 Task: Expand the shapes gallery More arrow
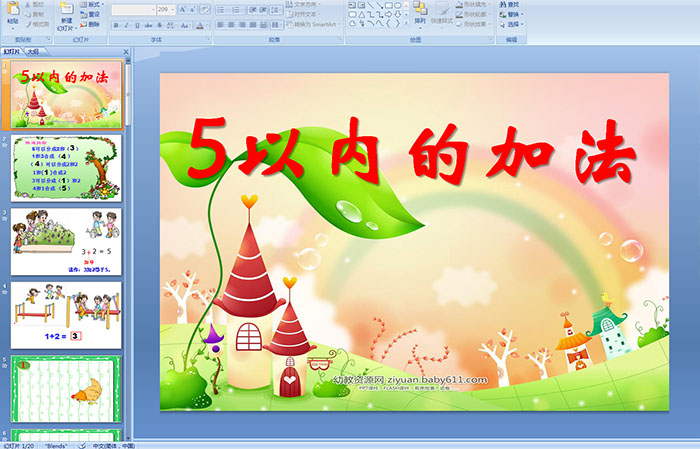click(x=406, y=23)
